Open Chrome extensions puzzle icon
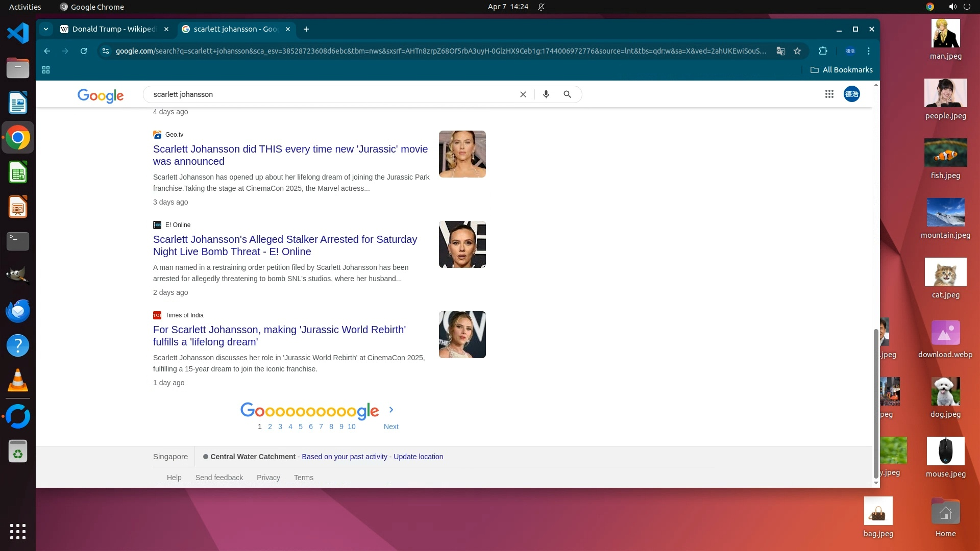The width and height of the screenshot is (980, 551). point(823,51)
